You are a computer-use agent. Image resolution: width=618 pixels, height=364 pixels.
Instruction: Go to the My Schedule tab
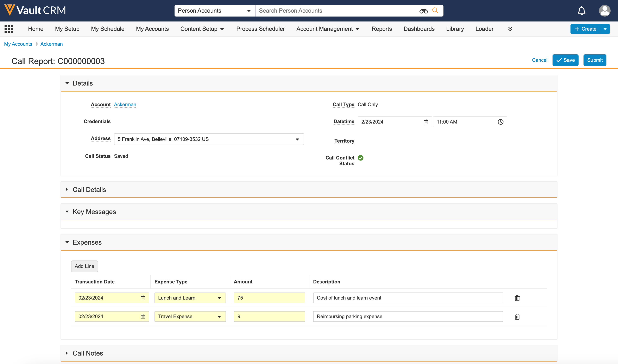tap(108, 29)
